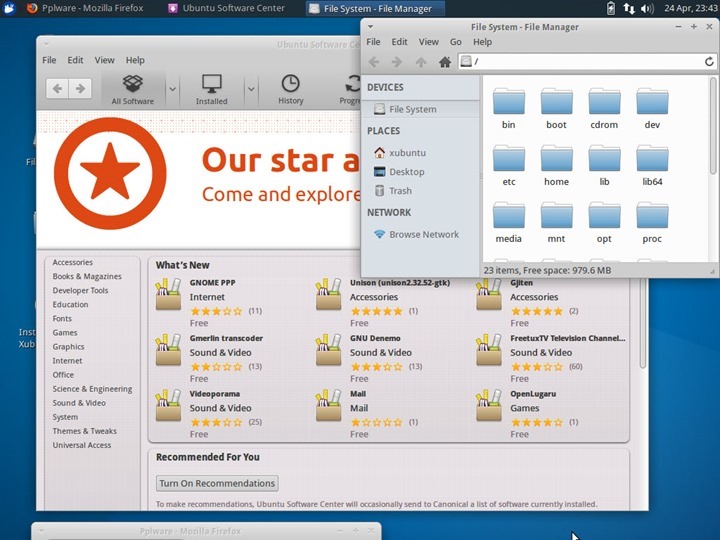Open the Universal Access category
Screen dimensions: 720x540
tap(82, 445)
